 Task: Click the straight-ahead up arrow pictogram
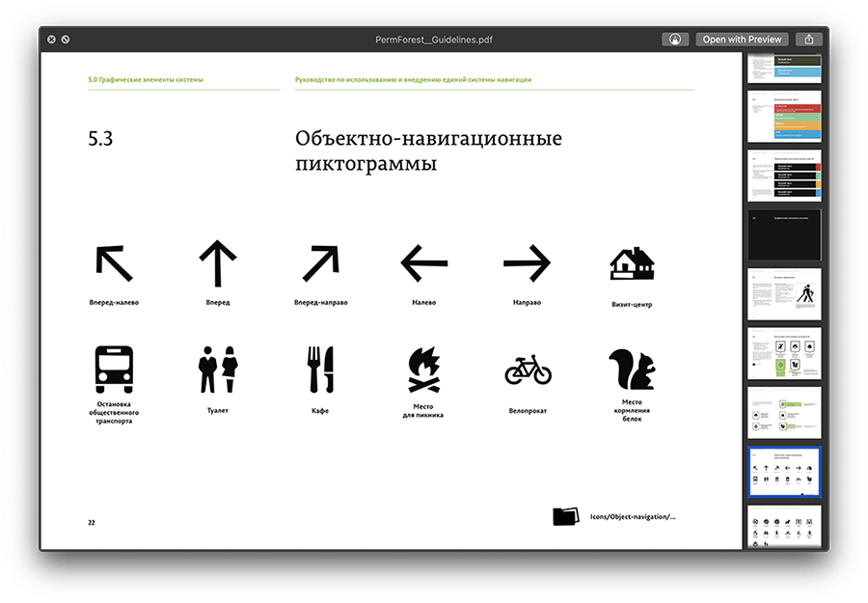(217, 263)
